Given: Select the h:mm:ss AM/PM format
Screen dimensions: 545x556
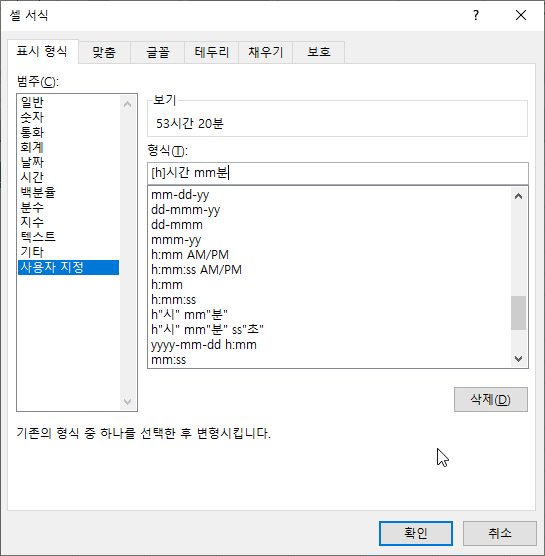Looking at the screenshot, I should [329, 270].
